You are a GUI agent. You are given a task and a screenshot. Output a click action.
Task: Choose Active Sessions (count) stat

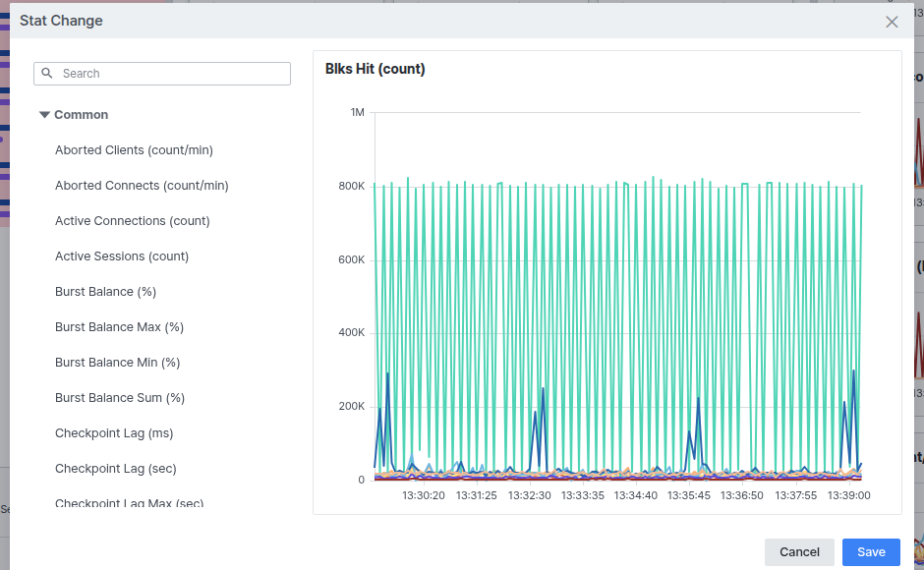(x=121, y=256)
